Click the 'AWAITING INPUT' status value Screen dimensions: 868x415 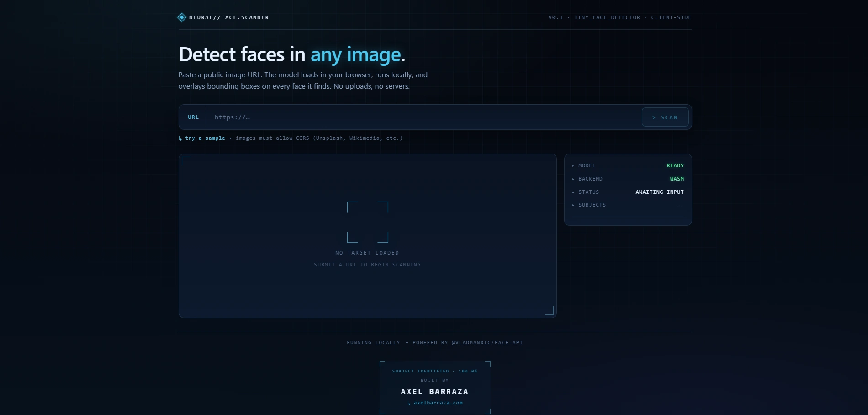[x=660, y=192]
